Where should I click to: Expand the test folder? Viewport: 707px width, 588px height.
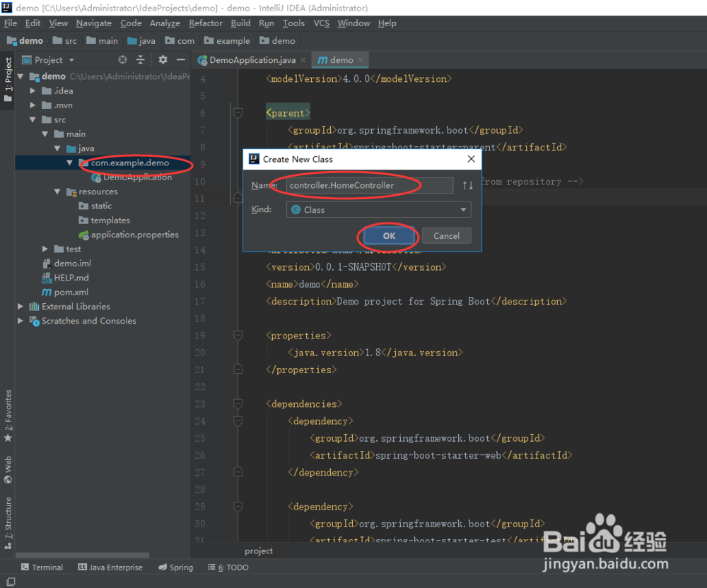(x=45, y=249)
